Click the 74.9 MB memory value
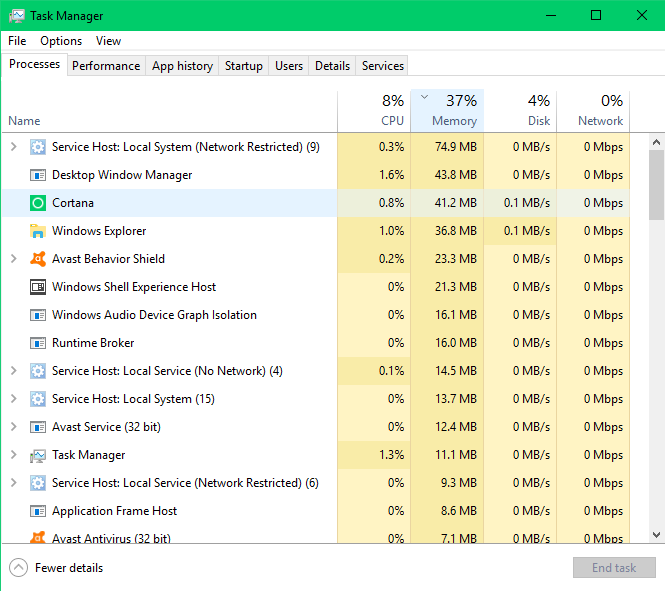Screen dimensions: 665x591 click(455, 147)
